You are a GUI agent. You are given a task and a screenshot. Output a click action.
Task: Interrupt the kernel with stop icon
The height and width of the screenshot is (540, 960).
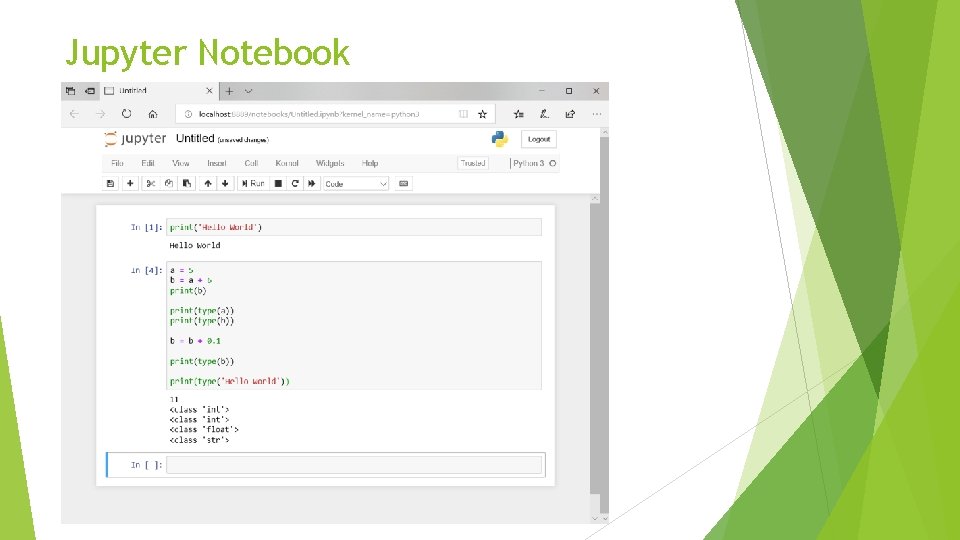click(278, 184)
